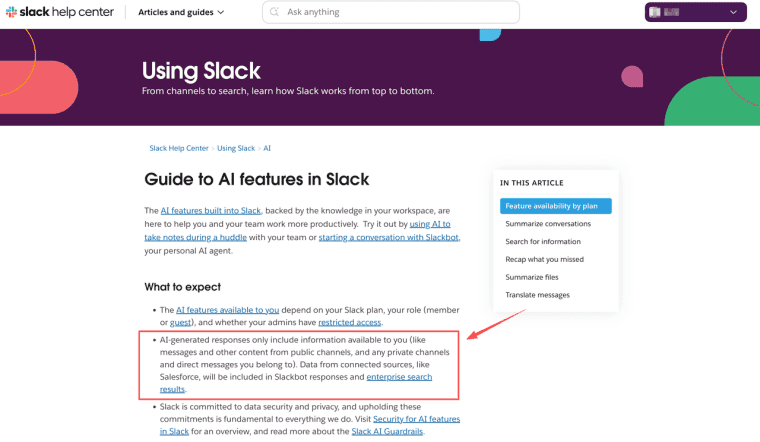This screenshot has width=760, height=442.
Task: Open the AI breadcrumb link
Action: 267,148
